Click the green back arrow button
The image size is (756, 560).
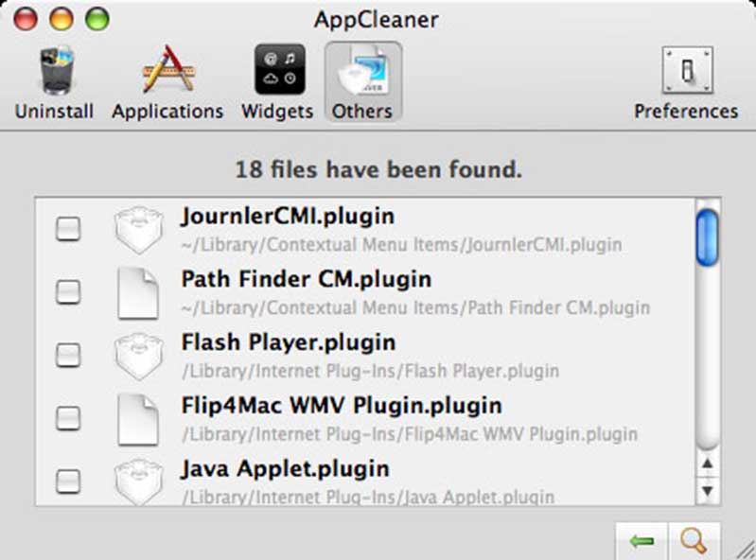click(642, 542)
